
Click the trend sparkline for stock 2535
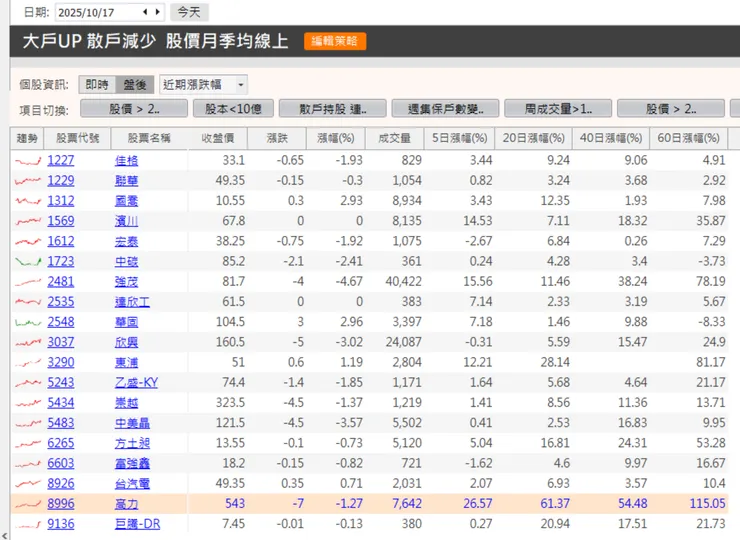coord(28,302)
